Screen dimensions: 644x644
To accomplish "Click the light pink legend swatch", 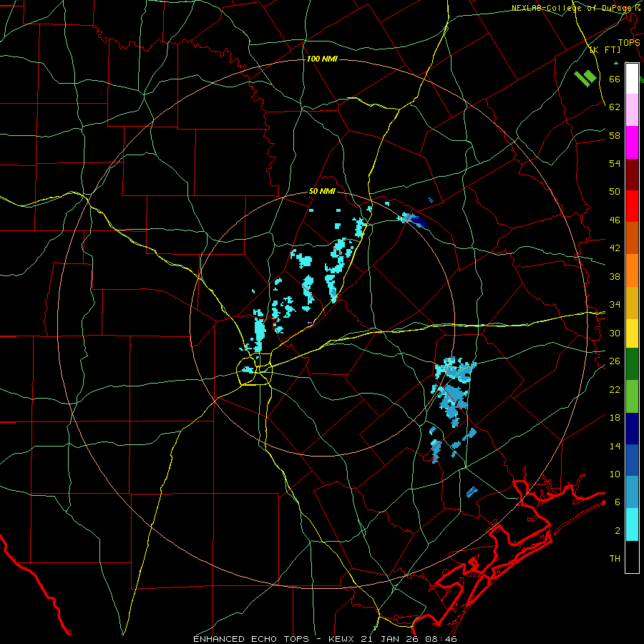I will (x=632, y=109).
